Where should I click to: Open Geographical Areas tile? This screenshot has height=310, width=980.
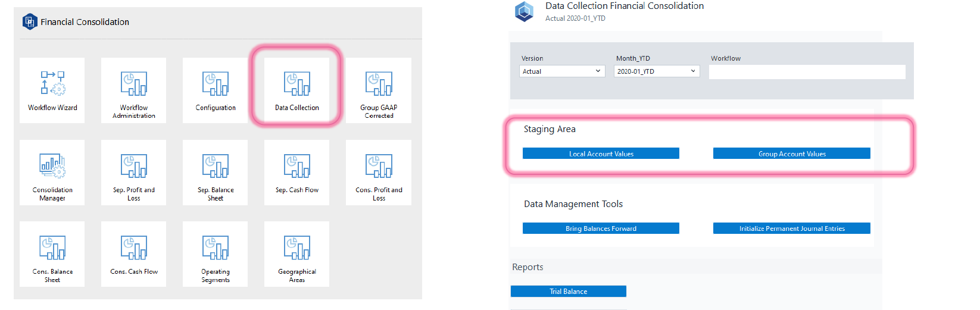297,253
